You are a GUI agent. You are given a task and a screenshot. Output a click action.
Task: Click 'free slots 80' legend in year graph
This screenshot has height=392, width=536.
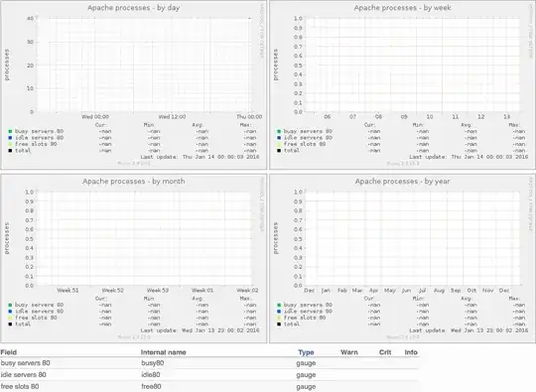[x=305, y=318]
